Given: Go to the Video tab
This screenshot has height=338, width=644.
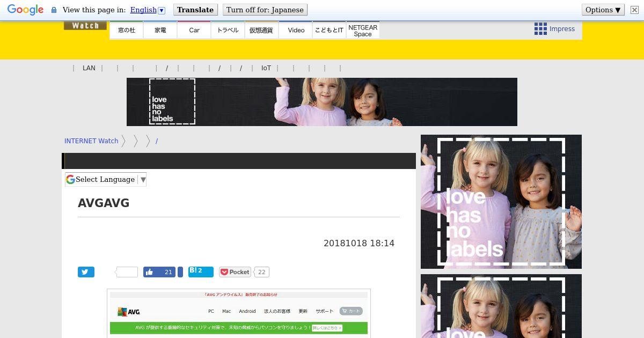Looking at the screenshot, I should 296,30.
